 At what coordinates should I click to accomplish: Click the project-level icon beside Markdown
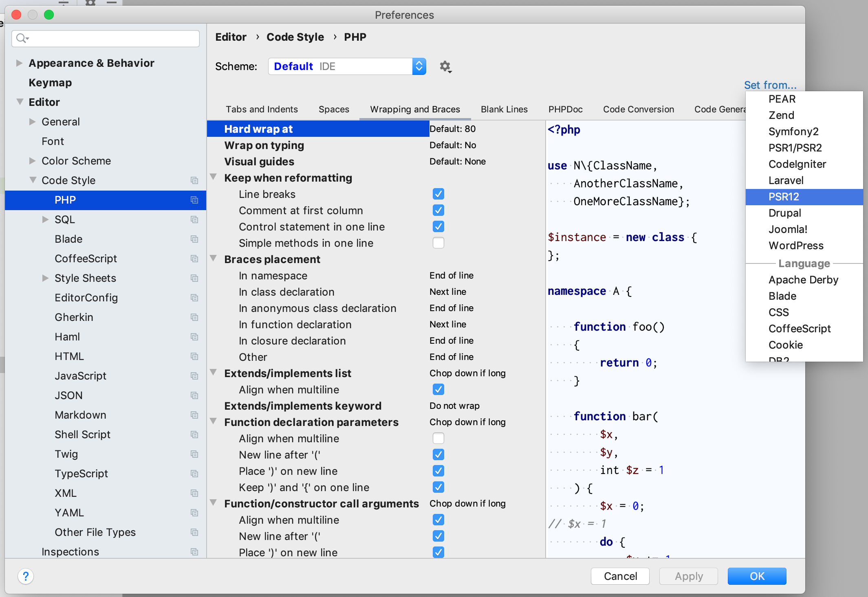(194, 415)
